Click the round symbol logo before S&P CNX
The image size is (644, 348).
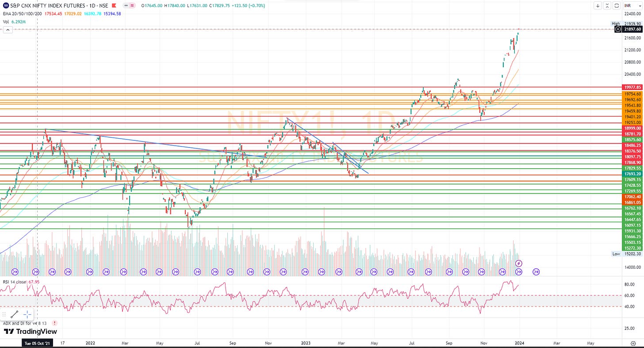(x=6, y=6)
